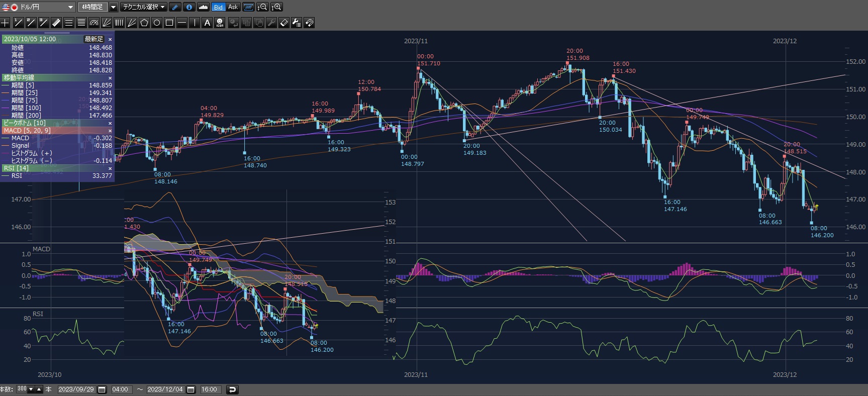Switch price display to Bid
The height and width of the screenshot is (396, 868).
tap(218, 7)
